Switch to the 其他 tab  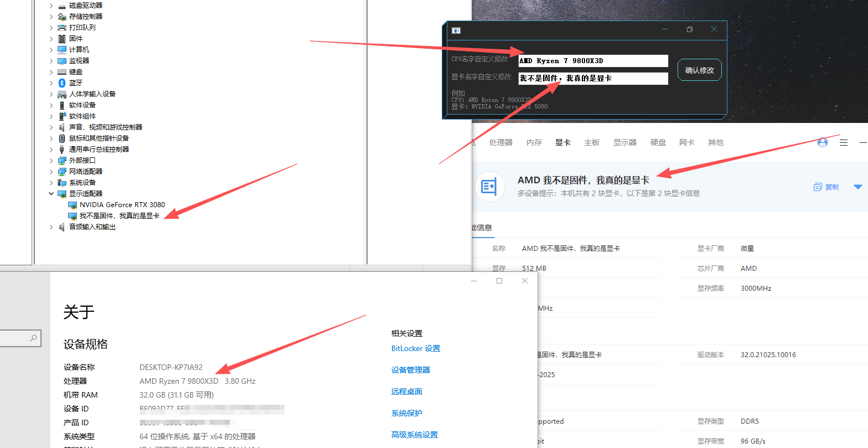tap(716, 143)
